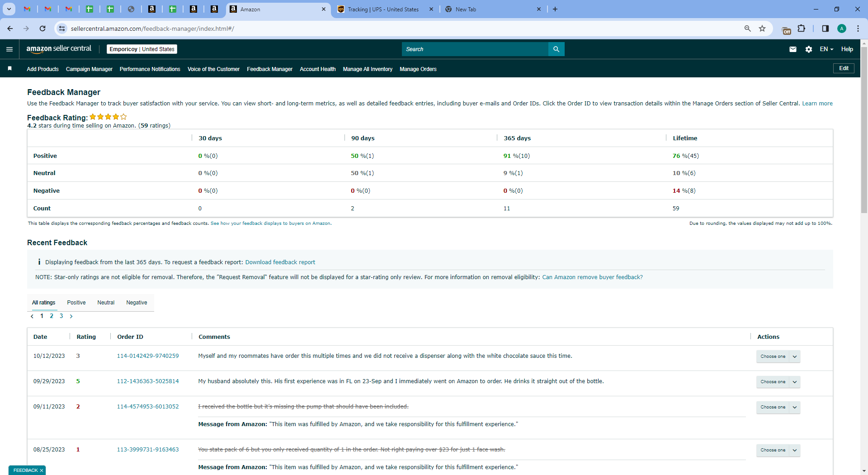Open Choose one dropdown for 09/11/2023 feedback
The image size is (868, 475).
(778, 407)
